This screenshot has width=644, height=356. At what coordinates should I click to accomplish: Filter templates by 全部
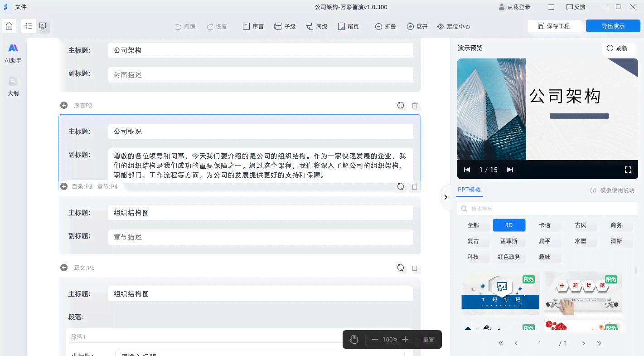(473, 225)
